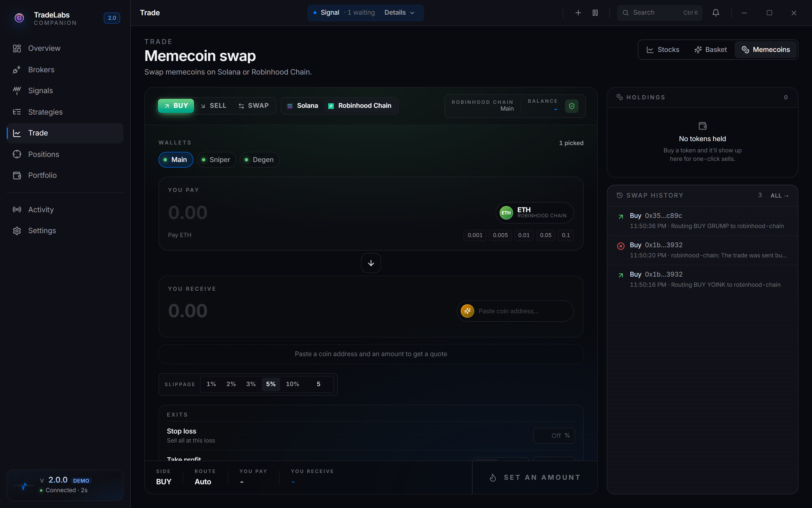Screen dimensions: 812x508
Task: Select Positions in sidebar
Action: [65, 154]
